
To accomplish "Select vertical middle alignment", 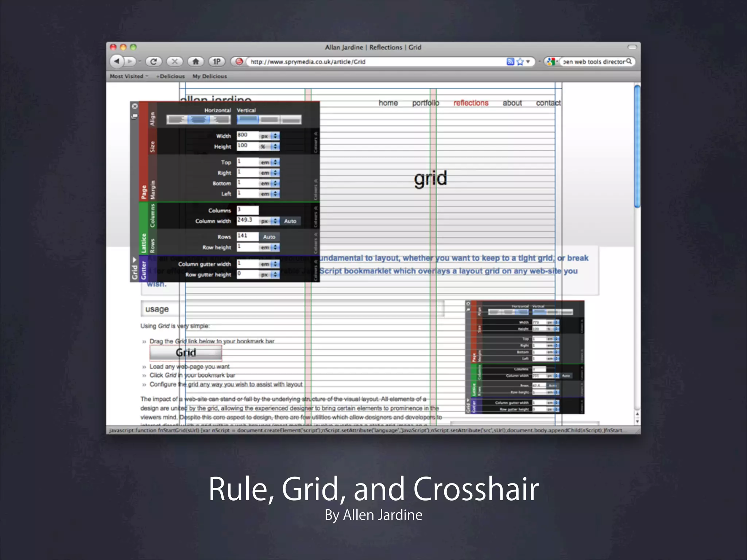I will 269,120.
